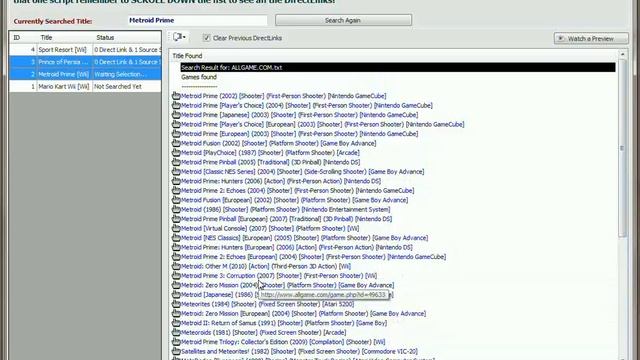This screenshot has height=360, width=640.
Task: Select the Sport Resort [Wii] row
Action: (85, 50)
